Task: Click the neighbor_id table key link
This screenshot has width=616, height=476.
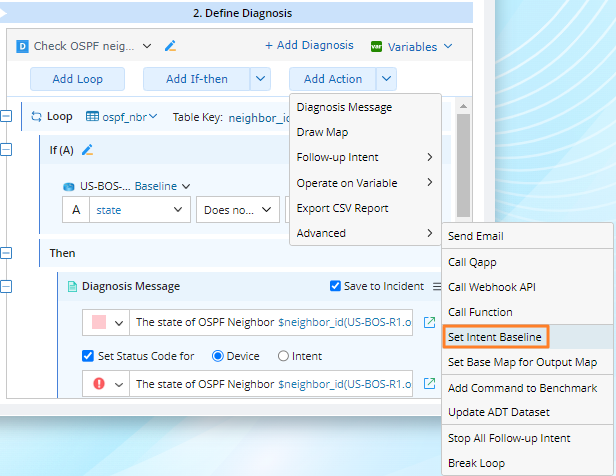Action: coord(259,118)
